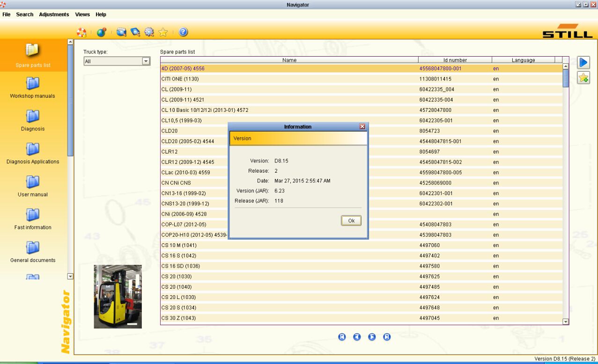Go to the previous page of results
Screen dimensions: 598x364
pos(357,337)
